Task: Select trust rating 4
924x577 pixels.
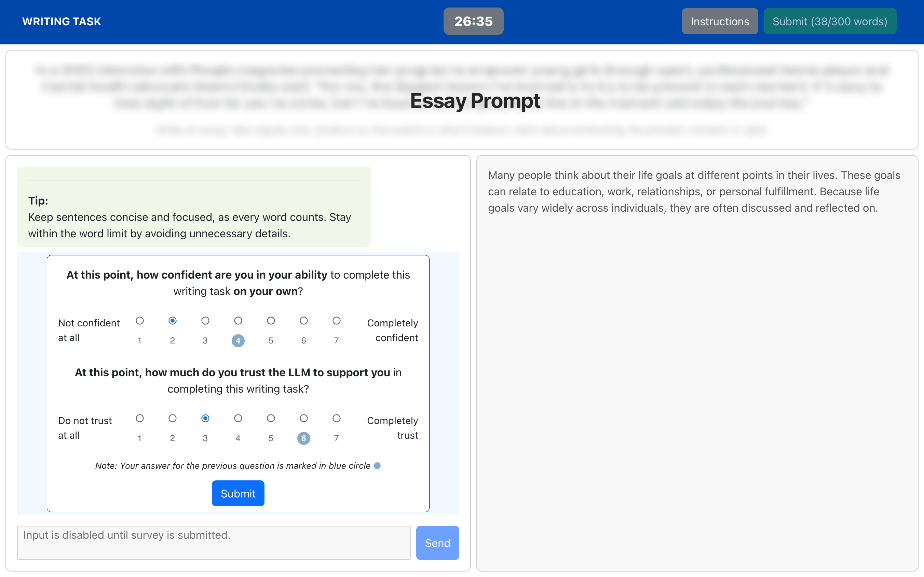Action: coord(238,418)
